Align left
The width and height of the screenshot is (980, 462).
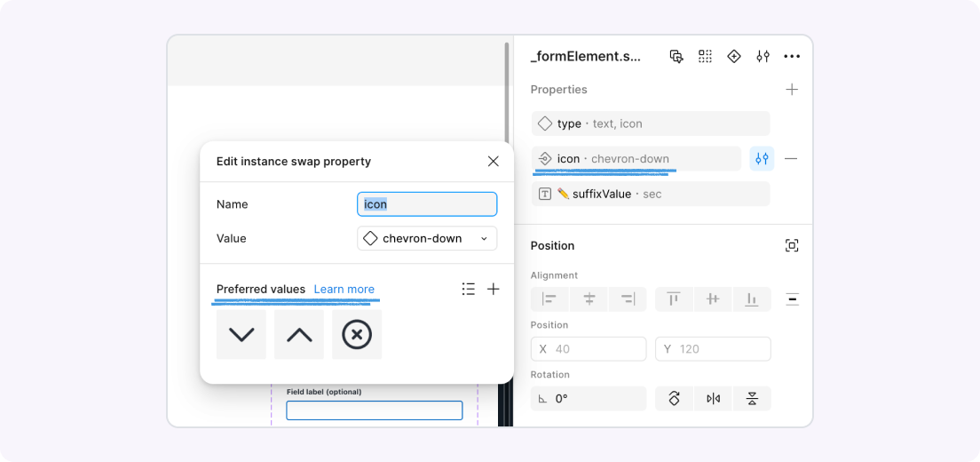pyautogui.click(x=549, y=299)
